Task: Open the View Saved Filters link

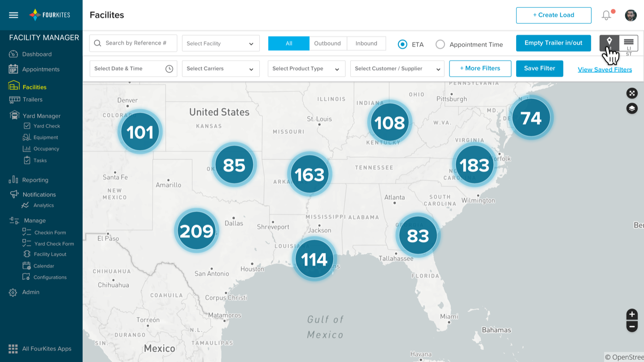Action: 605,69
